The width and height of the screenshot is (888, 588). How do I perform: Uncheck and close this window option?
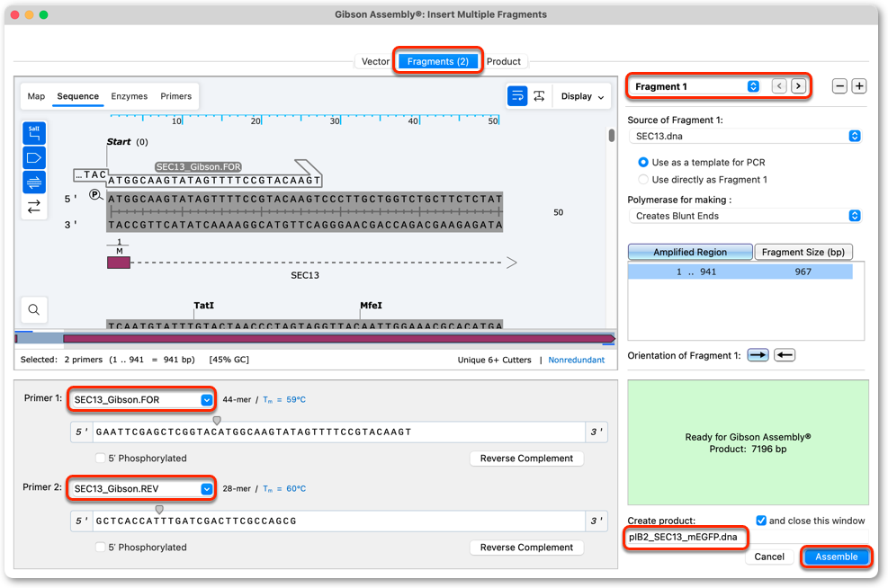coord(761,520)
